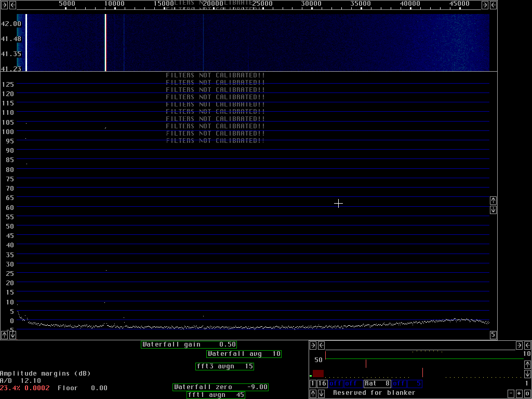The image size is (532, 399).
Task: Click the 41.35 waterfall time label
Action: 11,54
